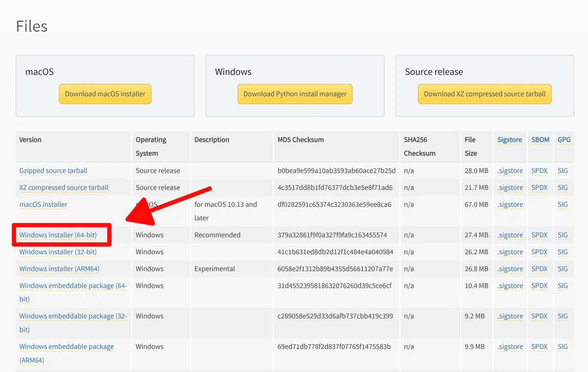This screenshot has height=372, width=588.
Task: Open the GPG column header link
Action: click(x=564, y=139)
